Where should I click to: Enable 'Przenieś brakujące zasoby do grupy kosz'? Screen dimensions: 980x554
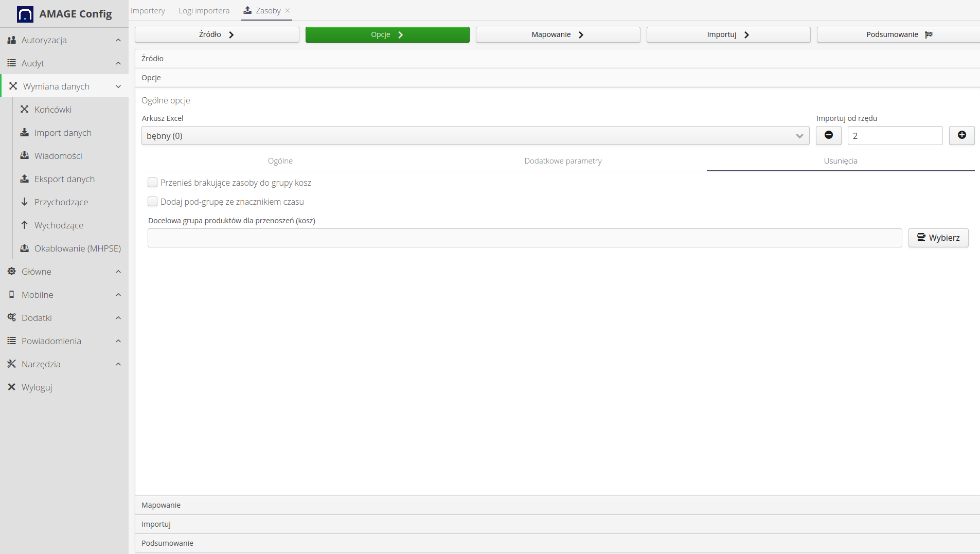point(152,183)
